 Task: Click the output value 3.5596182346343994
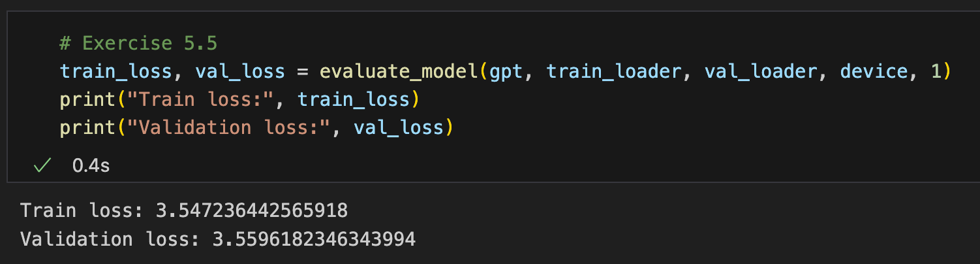click(x=314, y=239)
